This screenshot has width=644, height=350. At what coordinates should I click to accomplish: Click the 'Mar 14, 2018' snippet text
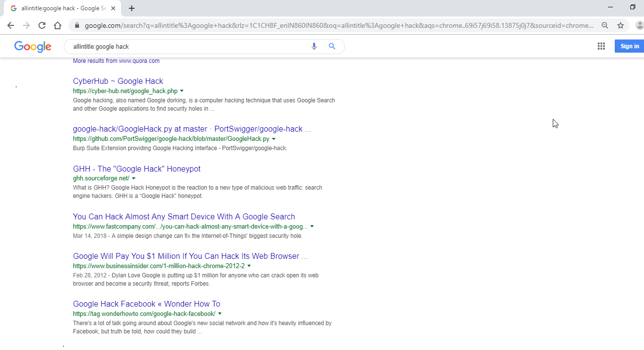pos(188,236)
